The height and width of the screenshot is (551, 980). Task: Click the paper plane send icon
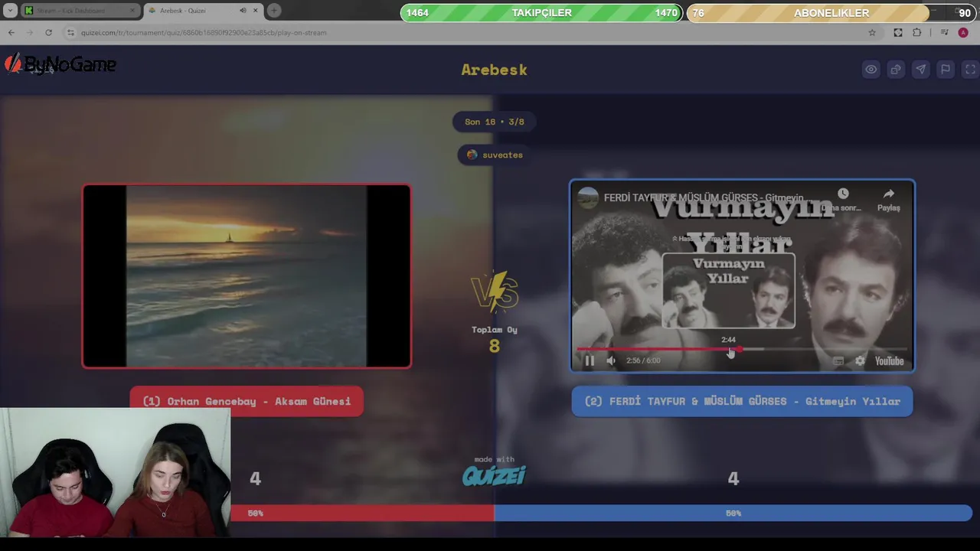(920, 70)
